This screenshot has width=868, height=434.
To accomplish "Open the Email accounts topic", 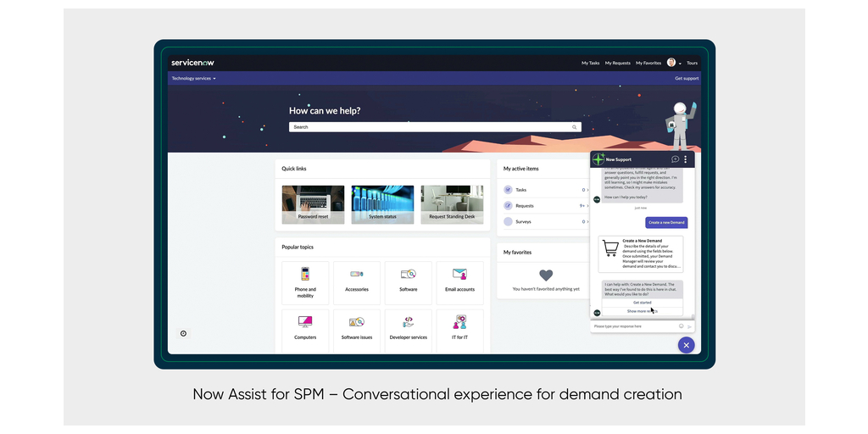I will (x=459, y=283).
